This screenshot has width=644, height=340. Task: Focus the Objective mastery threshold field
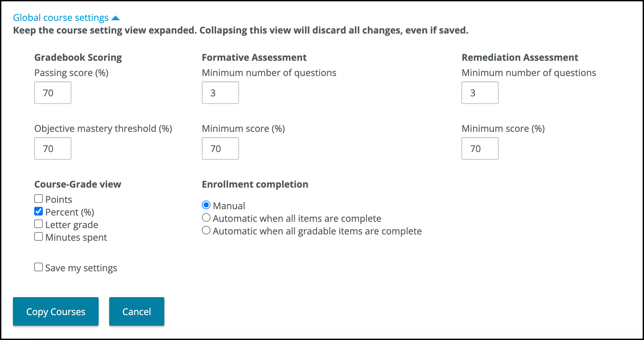(x=53, y=148)
